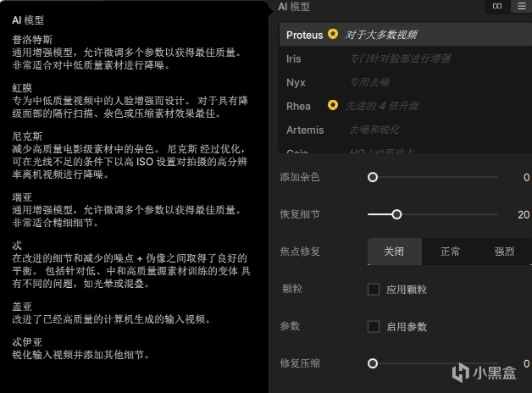The width and height of the screenshot is (532, 393).
Task: Select the Rhea AI model
Action: point(406,106)
